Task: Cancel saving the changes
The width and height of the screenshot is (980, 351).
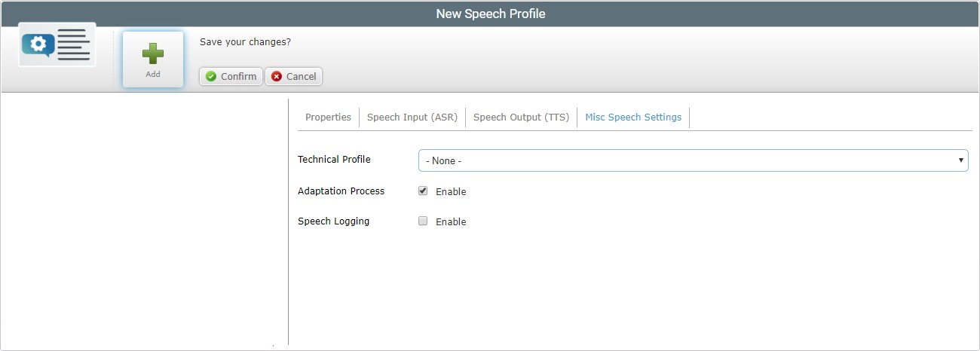Action: pyautogui.click(x=293, y=76)
